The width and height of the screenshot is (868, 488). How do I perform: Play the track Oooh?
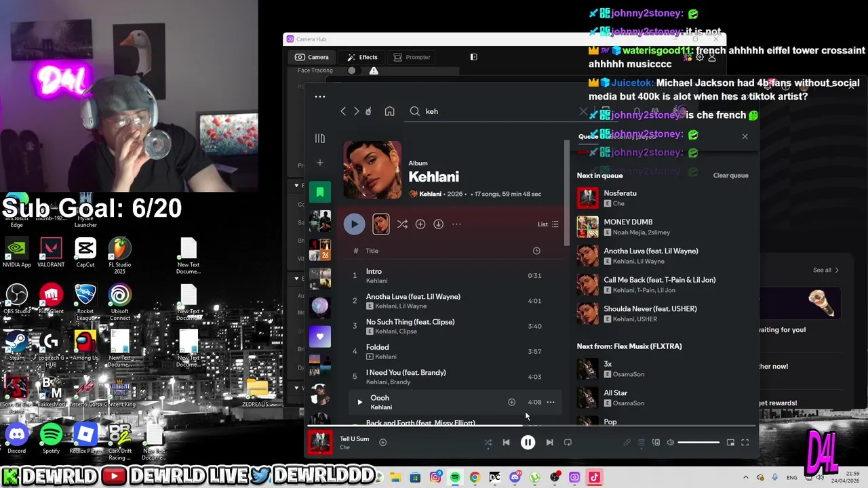point(360,402)
